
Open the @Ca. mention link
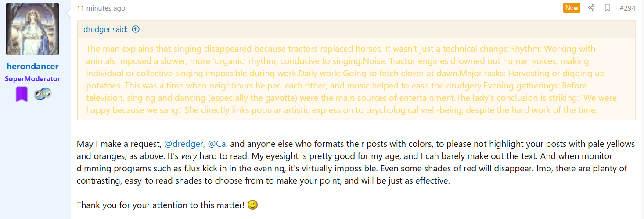[218, 144]
